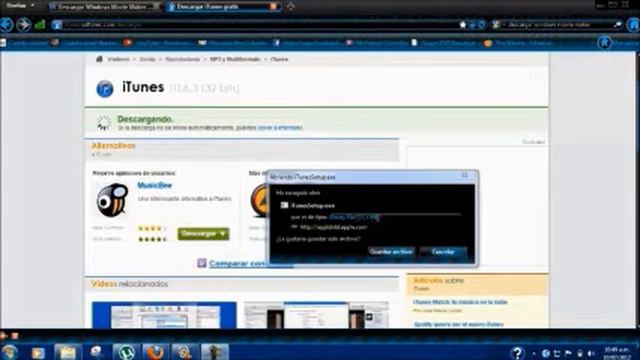The image size is (640, 360).
Task: Click the blue iTunes logo icon
Action: tap(105, 89)
